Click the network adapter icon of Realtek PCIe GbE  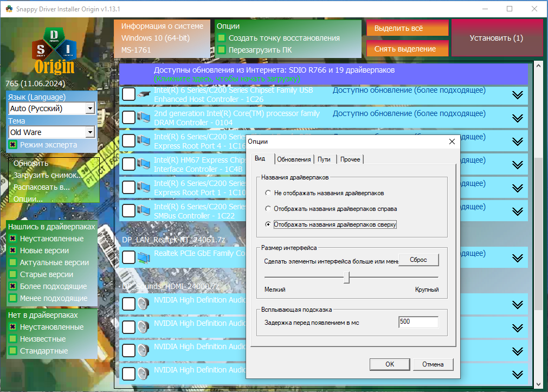143,258
